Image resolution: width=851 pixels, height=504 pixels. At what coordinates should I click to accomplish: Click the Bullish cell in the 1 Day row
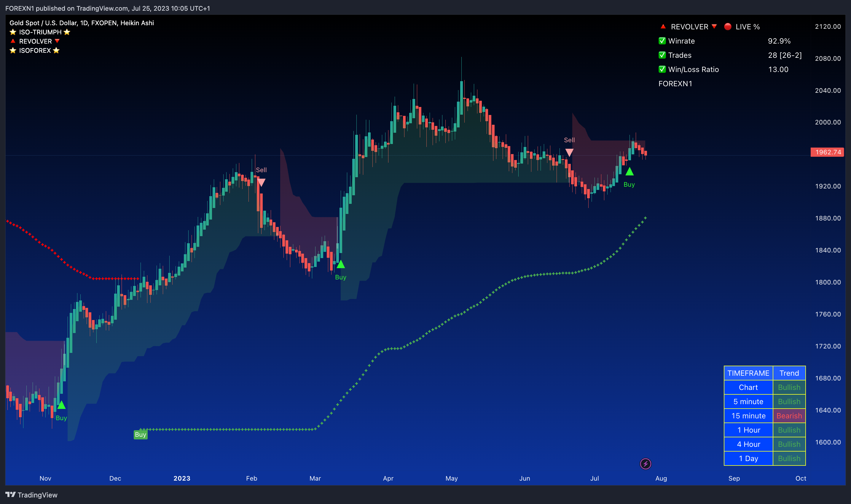pyautogui.click(x=789, y=458)
